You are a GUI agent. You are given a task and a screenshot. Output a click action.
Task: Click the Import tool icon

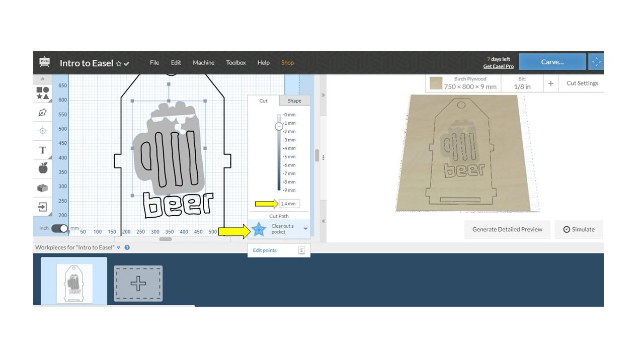pyautogui.click(x=43, y=207)
